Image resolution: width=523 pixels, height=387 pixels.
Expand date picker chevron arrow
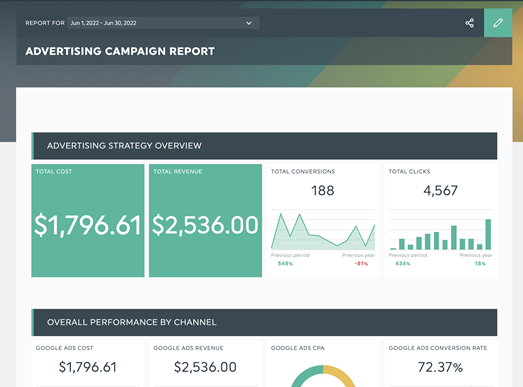pos(249,23)
